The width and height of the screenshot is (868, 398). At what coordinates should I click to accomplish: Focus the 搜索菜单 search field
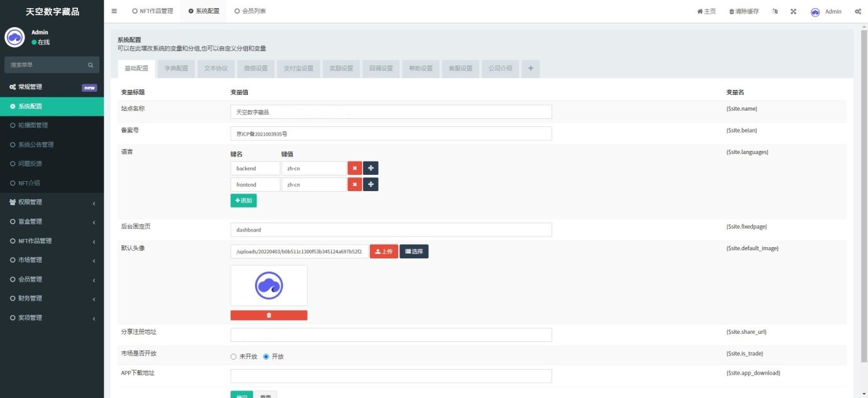tap(45, 65)
